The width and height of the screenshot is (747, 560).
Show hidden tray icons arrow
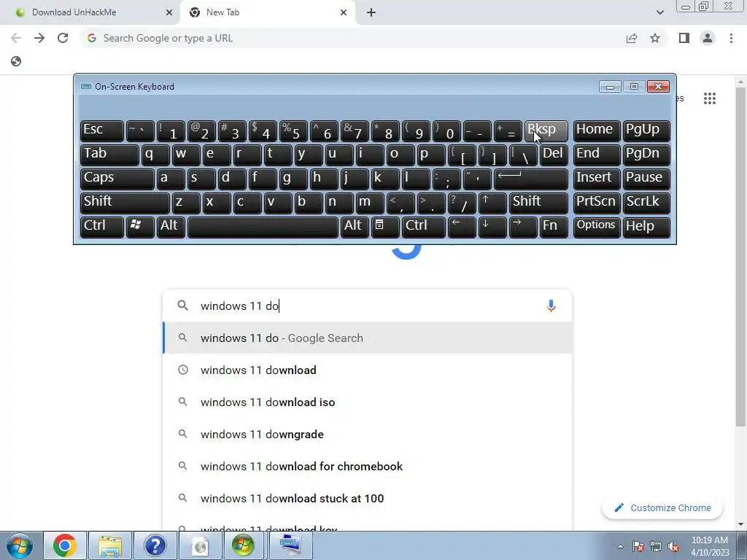tap(620, 546)
